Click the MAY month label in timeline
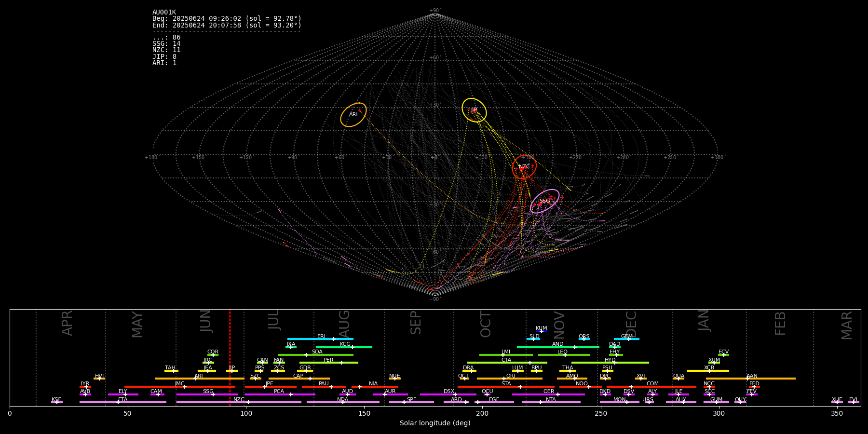 (137, 325)
